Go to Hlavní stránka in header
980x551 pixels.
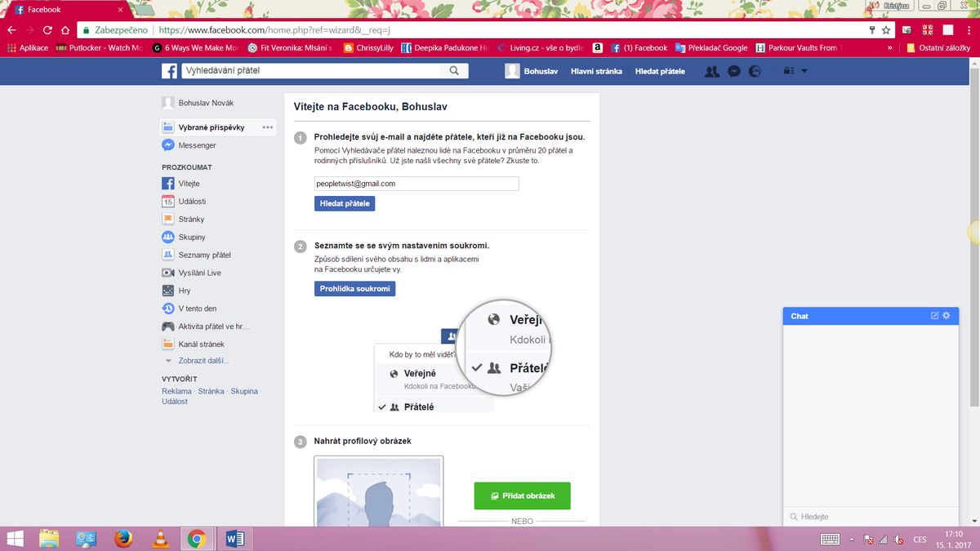point(596,72)
